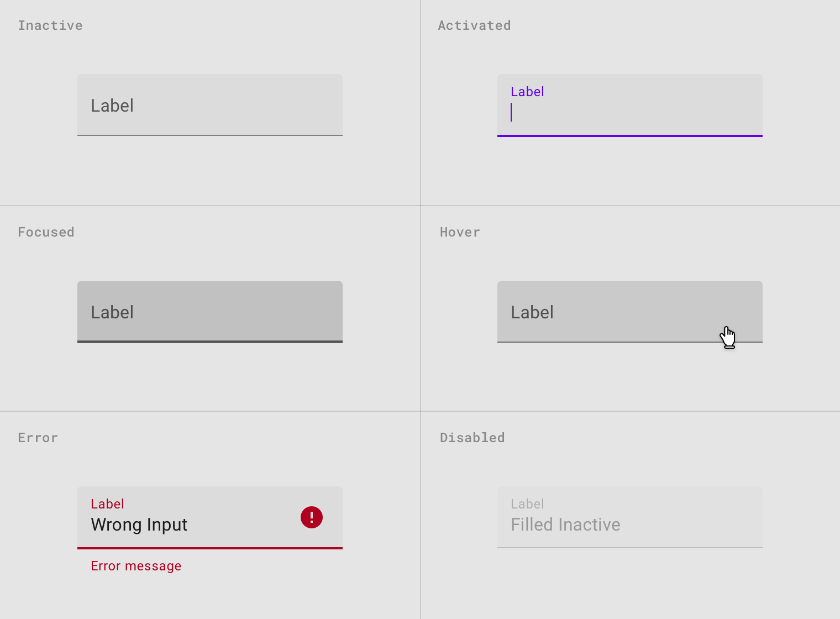Click the purple underline of Activated field
Image resolution: width=840 pixels, height=619 pixels.
[x=630, y=136]
